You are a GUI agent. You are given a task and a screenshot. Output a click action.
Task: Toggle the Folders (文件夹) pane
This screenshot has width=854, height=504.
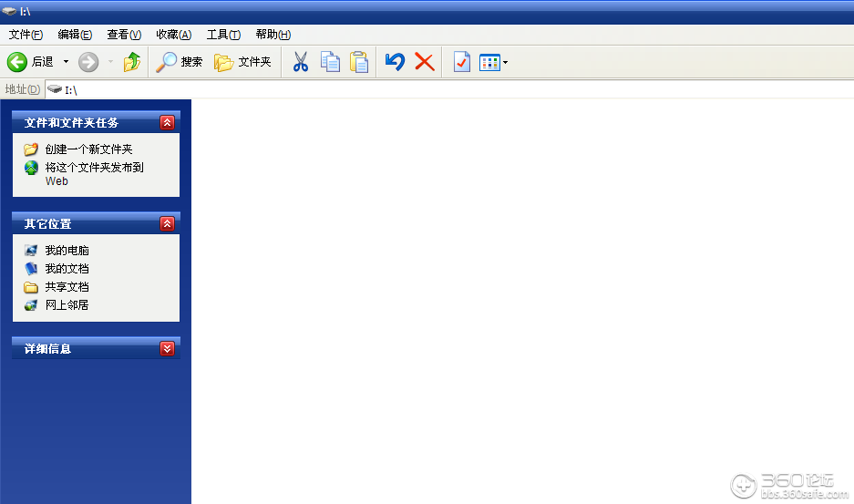tap(242, 62)
